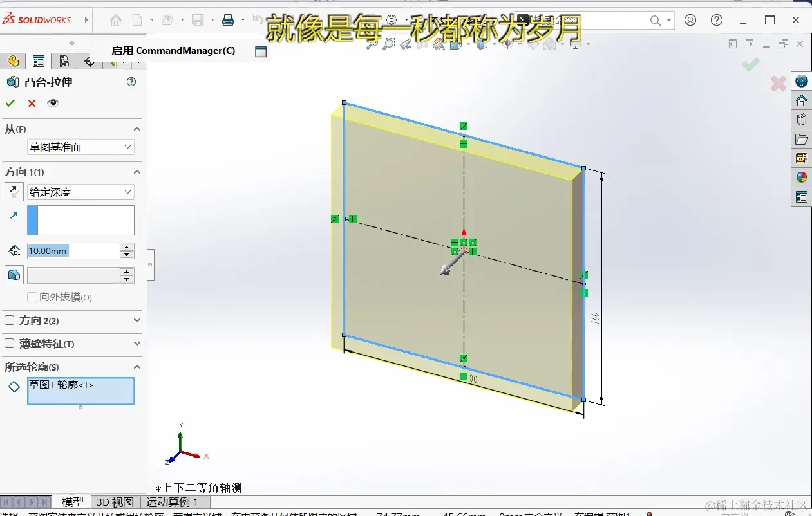Collapse the 方向 1 section
Viewport: 812px width, 516px height.
coord(137,172)
